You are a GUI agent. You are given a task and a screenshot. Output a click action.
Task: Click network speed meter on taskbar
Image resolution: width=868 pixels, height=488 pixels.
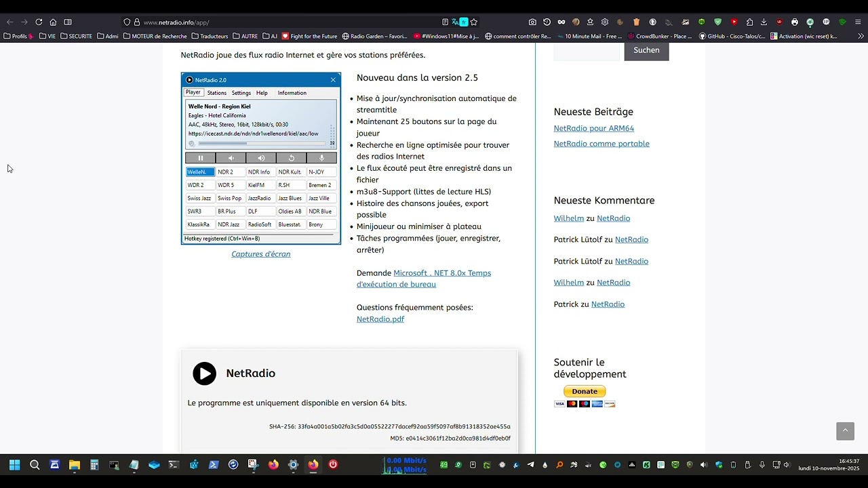click(406, 465)
